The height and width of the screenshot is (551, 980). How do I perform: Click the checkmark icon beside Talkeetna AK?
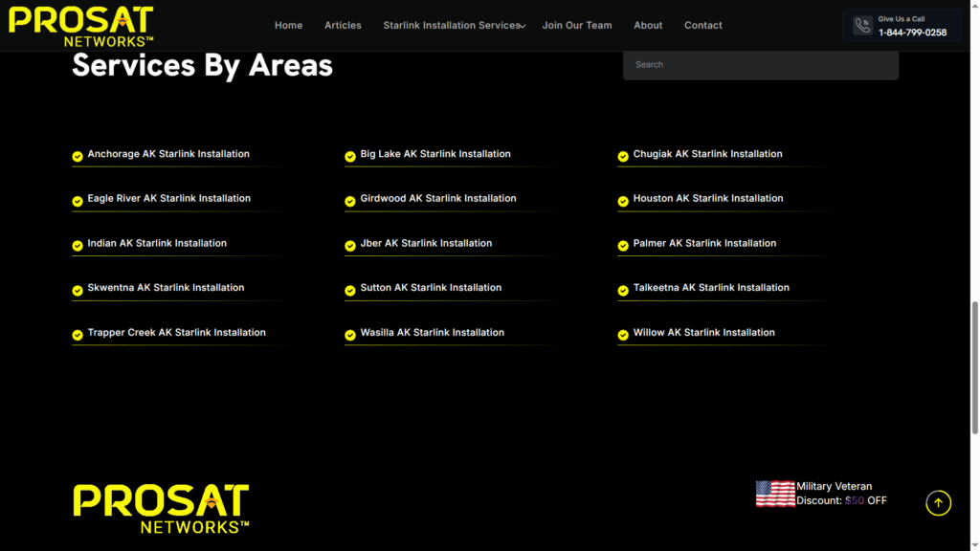[x=623, y=291]
